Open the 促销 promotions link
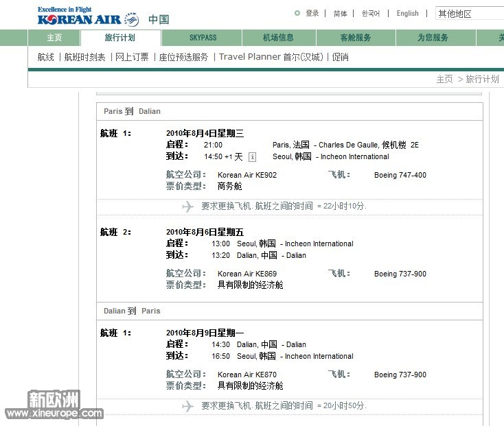 (340, 58)
